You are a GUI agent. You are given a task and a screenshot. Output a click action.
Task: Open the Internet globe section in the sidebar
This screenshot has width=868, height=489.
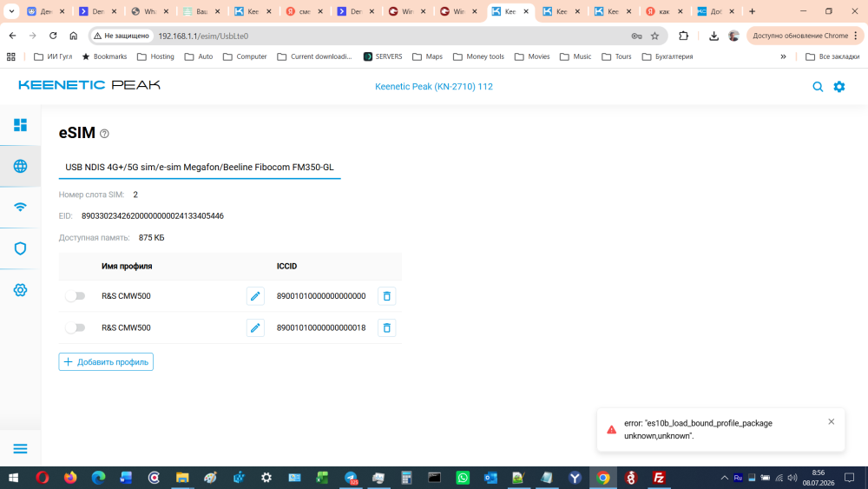point(20,166)
